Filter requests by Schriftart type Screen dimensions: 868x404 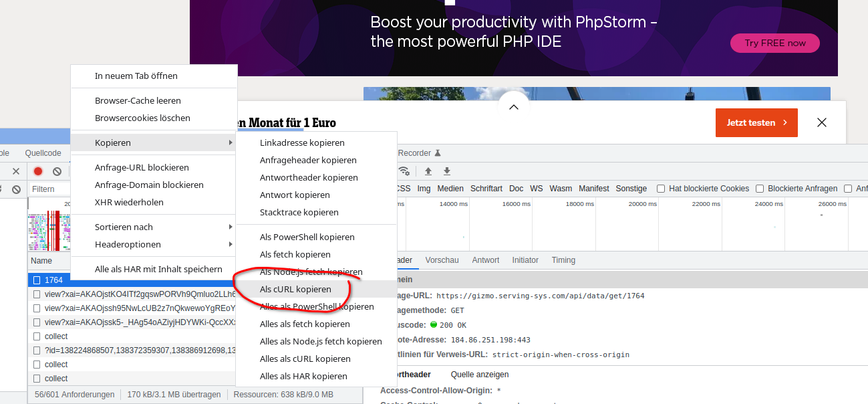pos(486,189)
